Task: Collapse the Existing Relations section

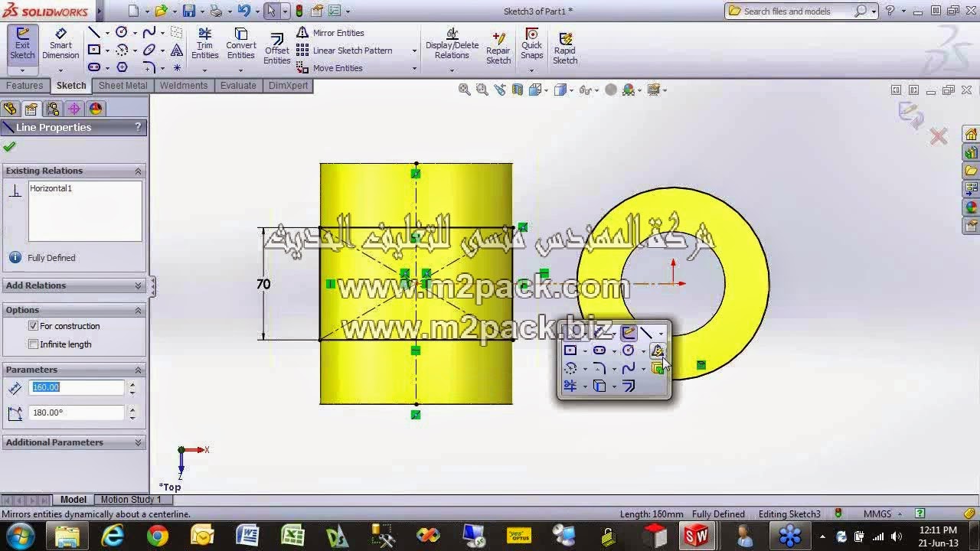Action: tap(138, 171)
